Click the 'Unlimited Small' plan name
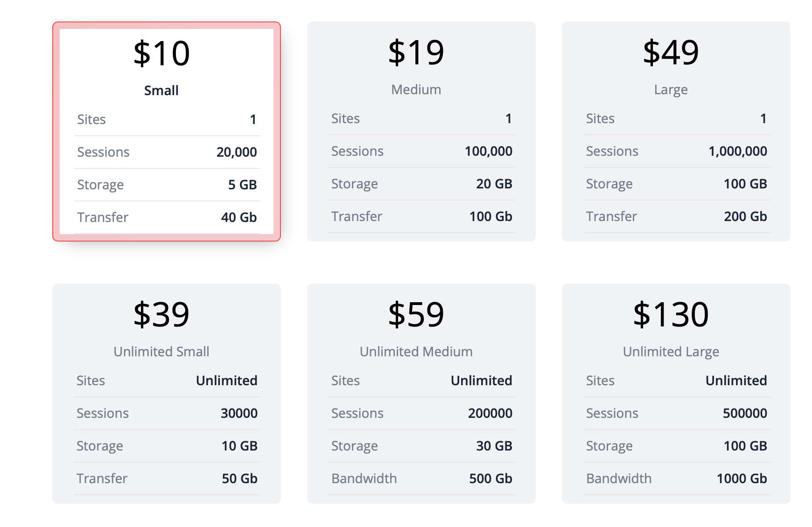 161,352
